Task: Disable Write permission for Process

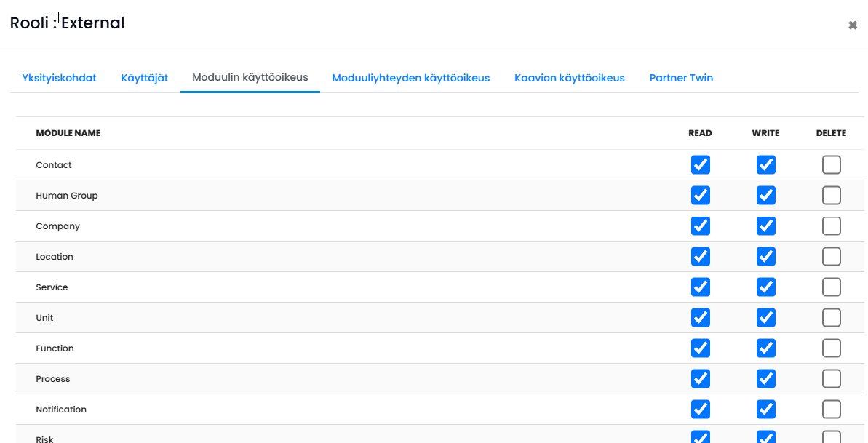Action: point(766,379)
